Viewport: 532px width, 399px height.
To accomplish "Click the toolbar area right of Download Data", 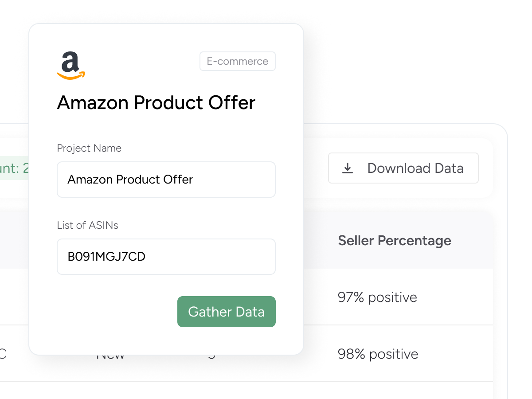I will click(485, 168).
